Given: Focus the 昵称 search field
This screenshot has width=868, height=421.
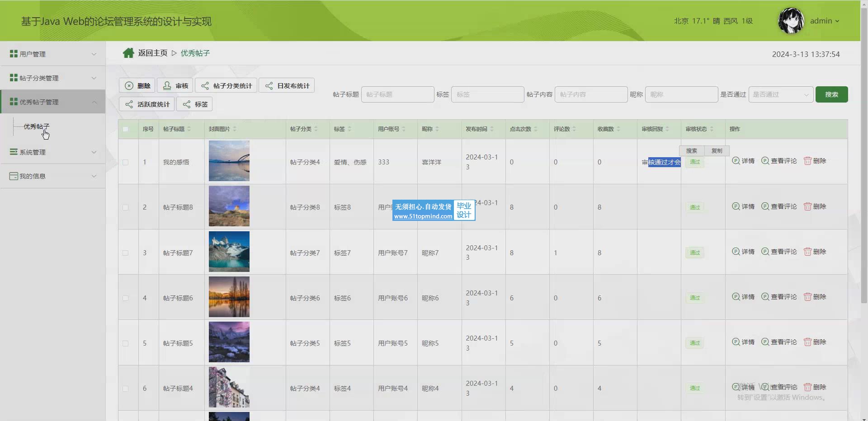Looking at the screenshot, I should (x=681, y=94).
